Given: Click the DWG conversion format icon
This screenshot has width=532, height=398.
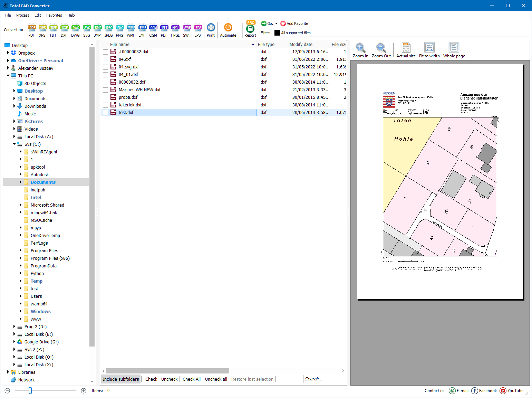Looking at the screenshot, I should (76, 30).
